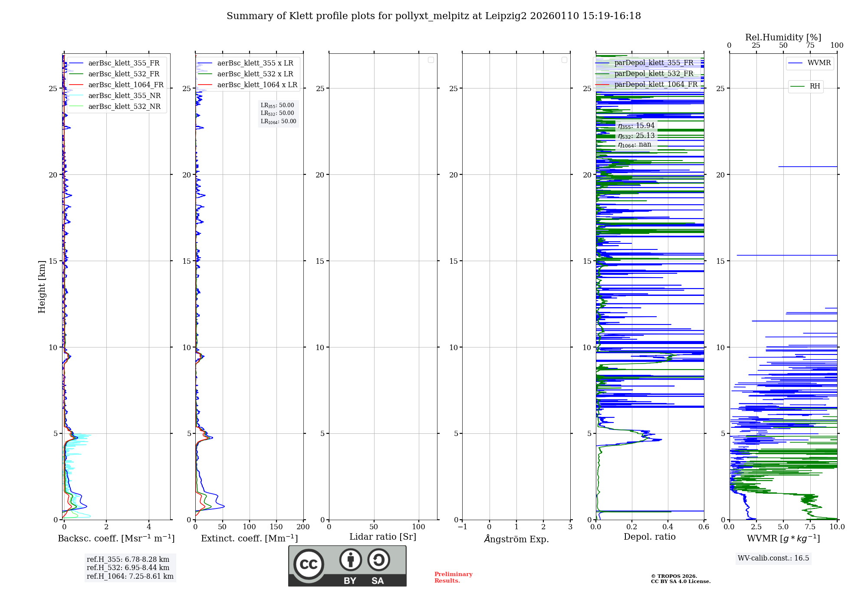Click the Klett profile summary plot title

433,16
